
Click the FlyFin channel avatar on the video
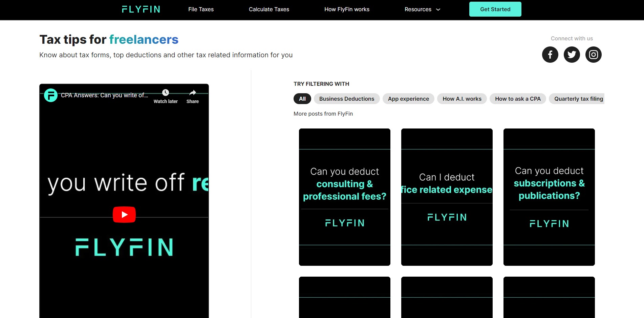click(51, 95)
